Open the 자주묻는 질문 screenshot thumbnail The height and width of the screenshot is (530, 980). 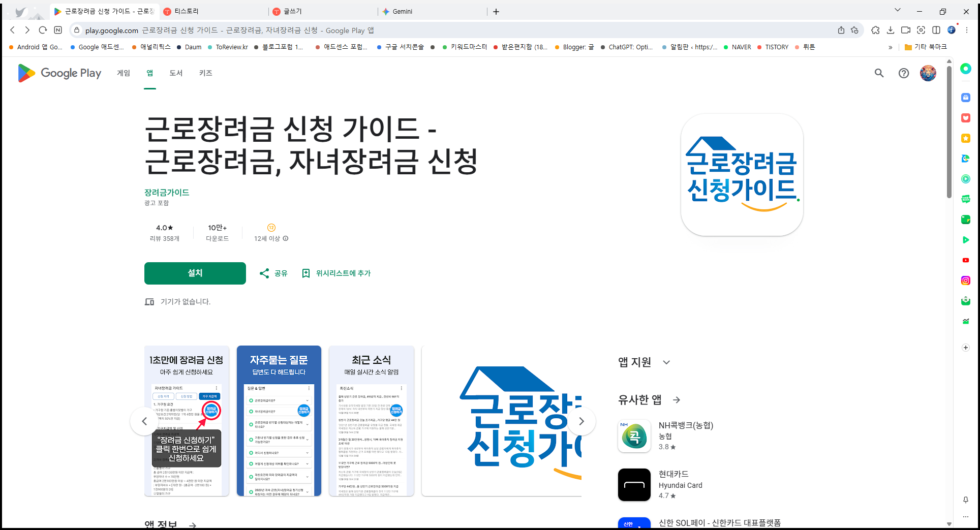[279, 421]
